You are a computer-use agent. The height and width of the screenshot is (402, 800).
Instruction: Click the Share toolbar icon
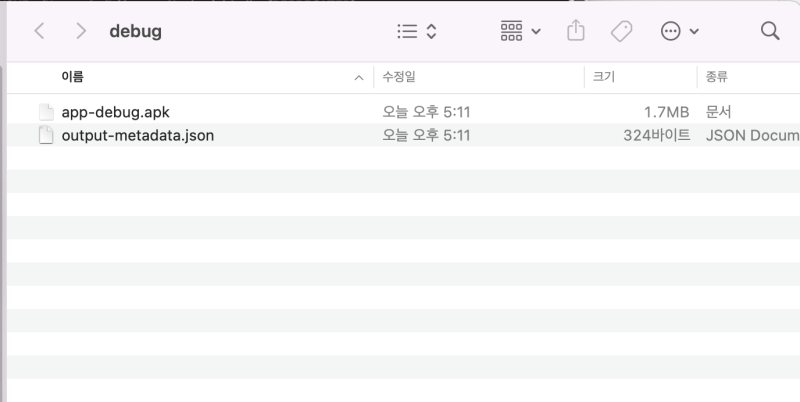(x=576, y=30)
